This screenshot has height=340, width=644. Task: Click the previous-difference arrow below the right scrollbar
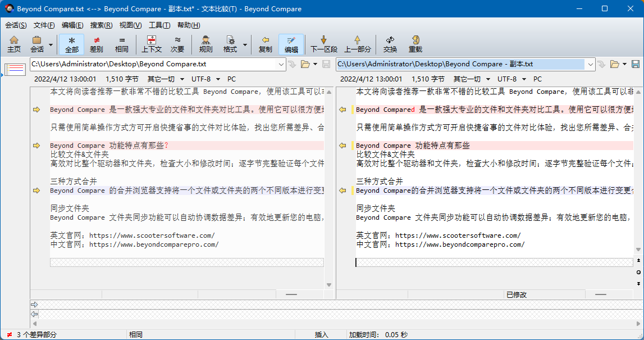pos(638,261)
